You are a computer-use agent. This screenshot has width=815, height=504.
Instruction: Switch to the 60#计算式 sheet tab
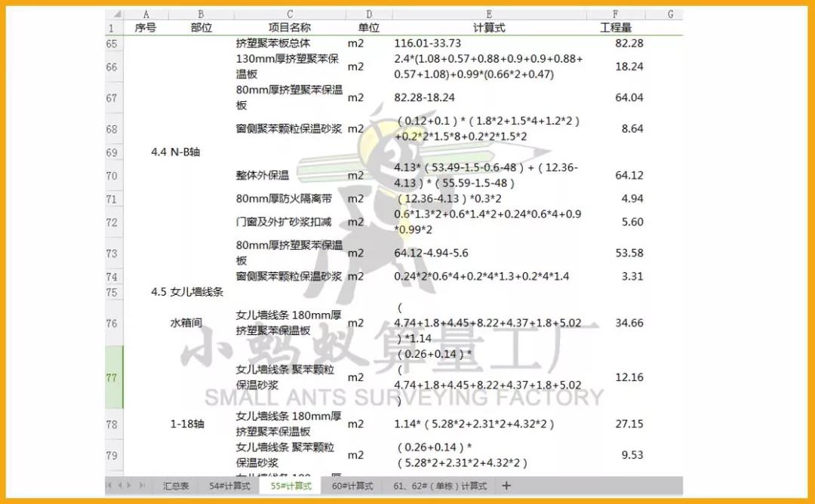pos(352,487)
